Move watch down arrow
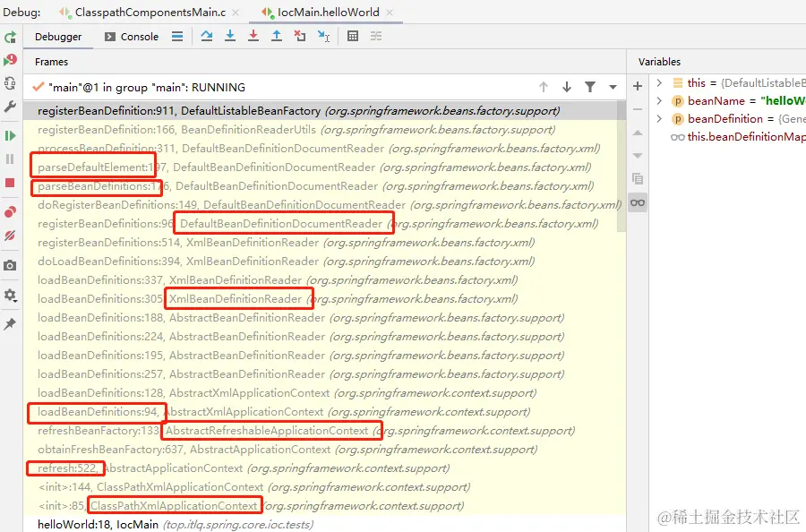Image resolution: width=806 pixels, height=532 pixels. (x=638, y=156)
